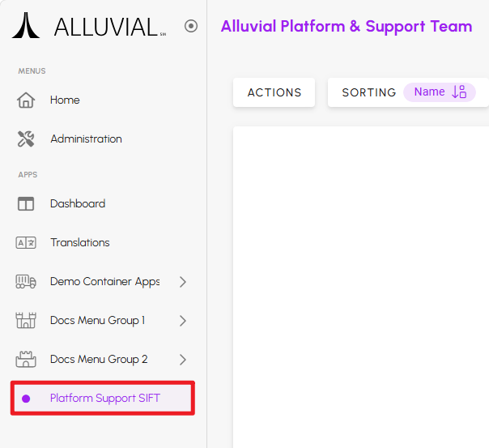Toggle the sort direction arrow icon

[x=459, y=92]
